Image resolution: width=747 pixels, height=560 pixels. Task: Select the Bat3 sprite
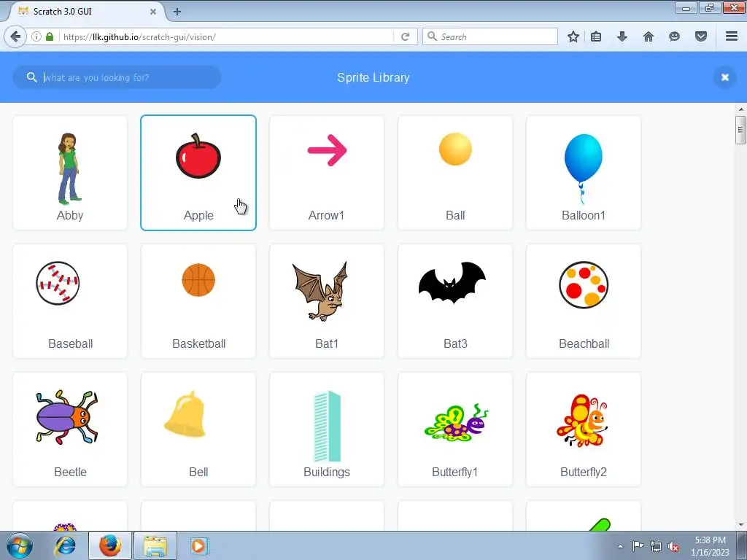click(455, 301)
